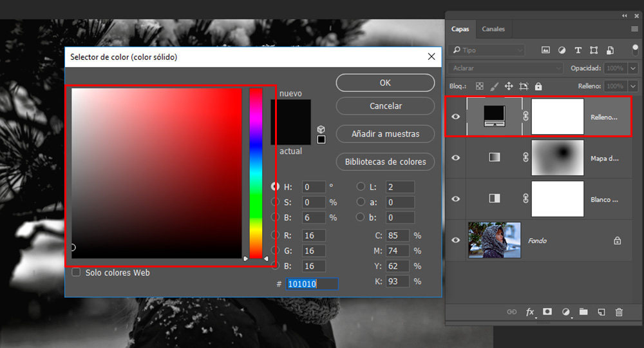The width and height of the screenshot is (644, 348).
Task: Hide the Fondo layer
Action: (x=456, y=240)
